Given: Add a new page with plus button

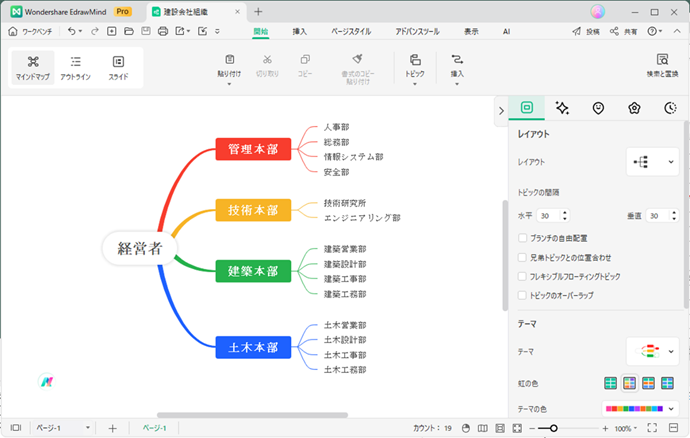Looking at the screenshot, I should pos(113,428).
